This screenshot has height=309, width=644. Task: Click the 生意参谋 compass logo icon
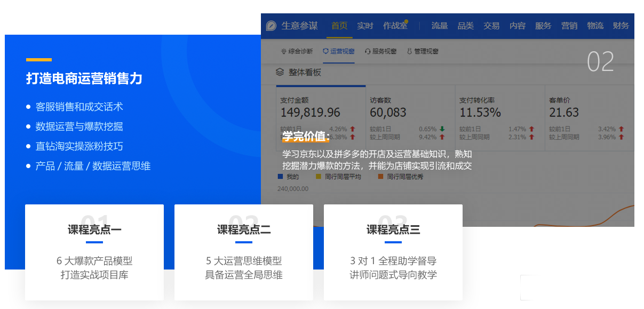point(272,26)
